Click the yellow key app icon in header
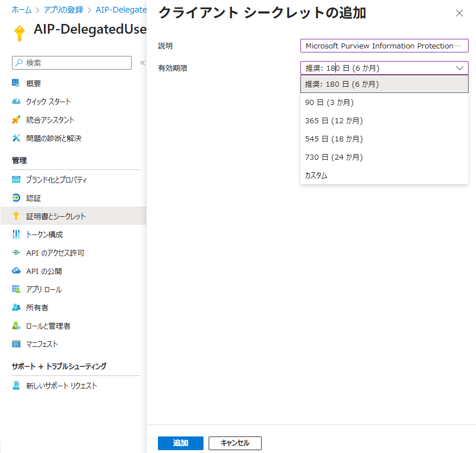476x453 pixels. 19,33
